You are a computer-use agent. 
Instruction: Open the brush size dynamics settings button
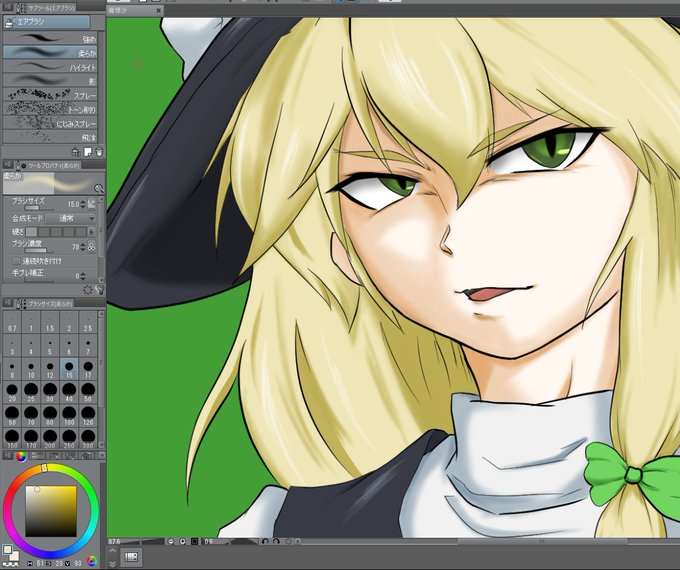92,203
